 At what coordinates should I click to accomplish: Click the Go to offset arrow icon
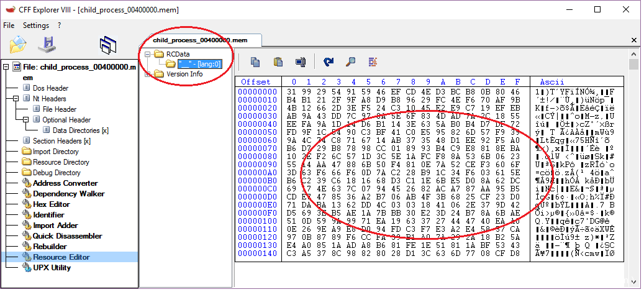coord(329,62)
